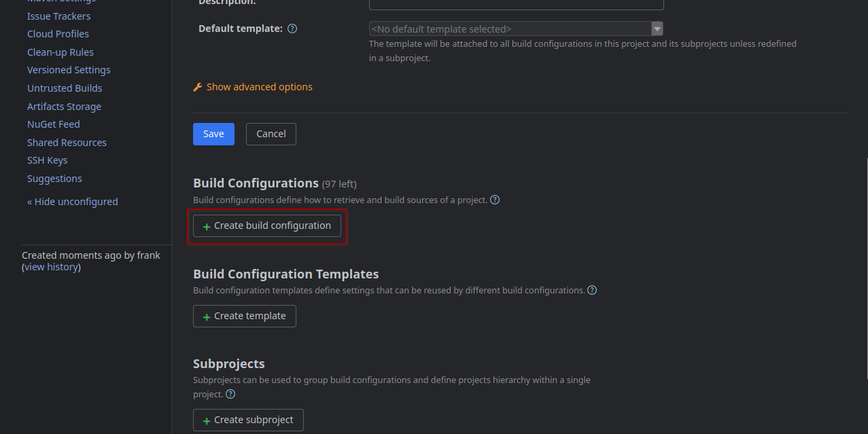
Task: Navigate to SSH Keys settings
Action: pyautogui.click(x=47, y=160)
